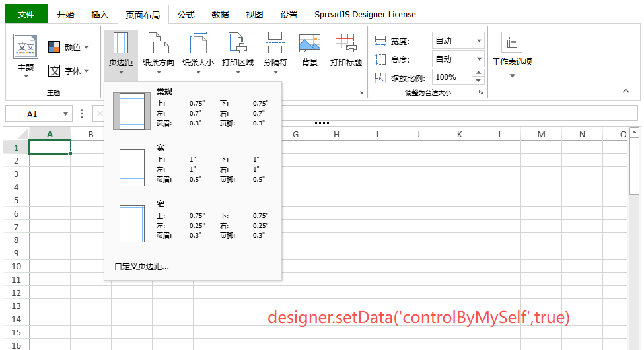Select column header A
644x350 pixels.
(50, 134)
